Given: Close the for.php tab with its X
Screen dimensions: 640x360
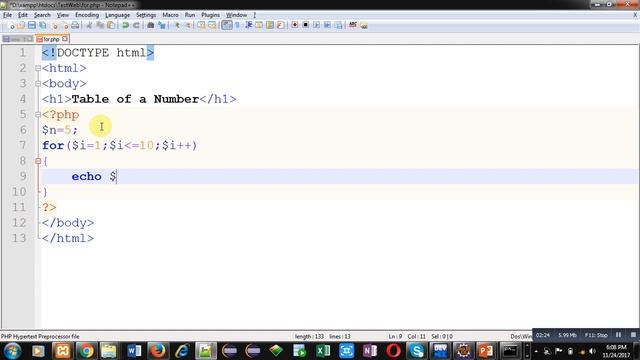Looking at the screenshot, I should 65,39.
